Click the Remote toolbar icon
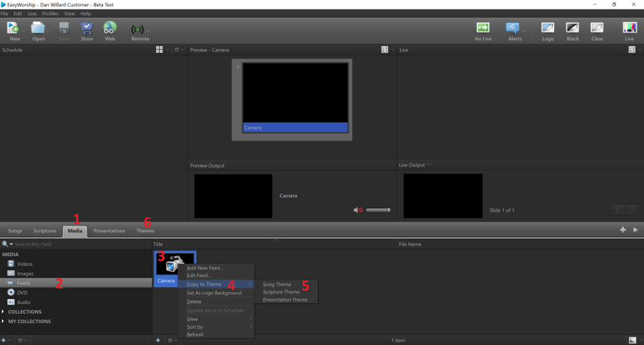644x345 pixels. pyautogui.click(x=138, y=30)
